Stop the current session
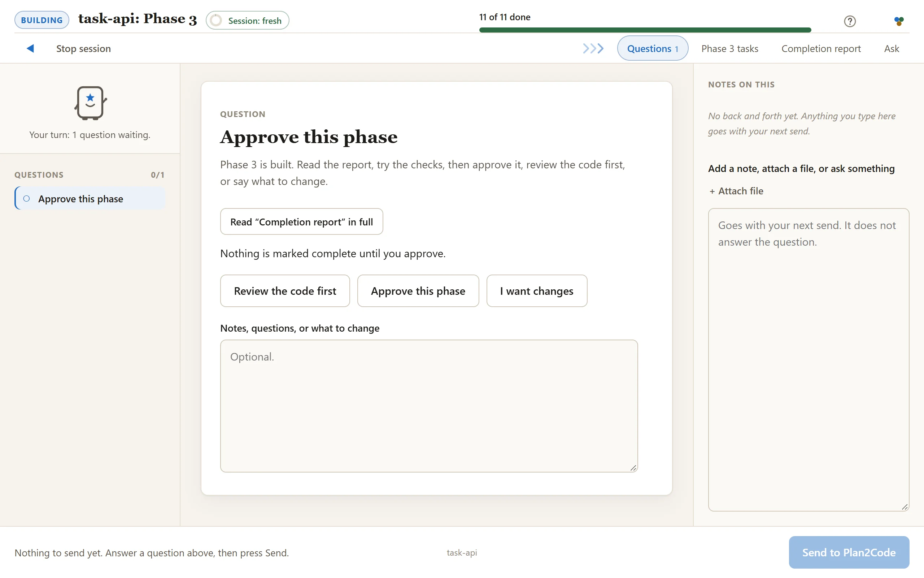This screenshot has height=578, width=924. 84,48
